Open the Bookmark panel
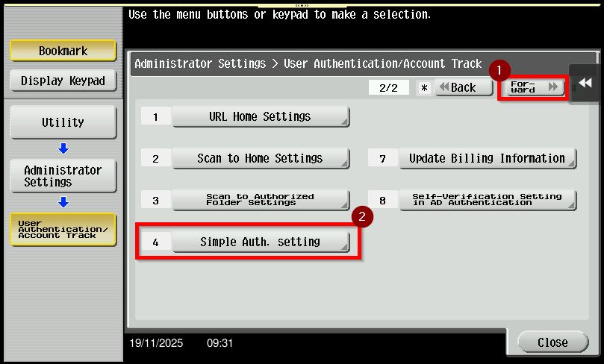This screenshot has width=604, height=364. coord(63,51)
